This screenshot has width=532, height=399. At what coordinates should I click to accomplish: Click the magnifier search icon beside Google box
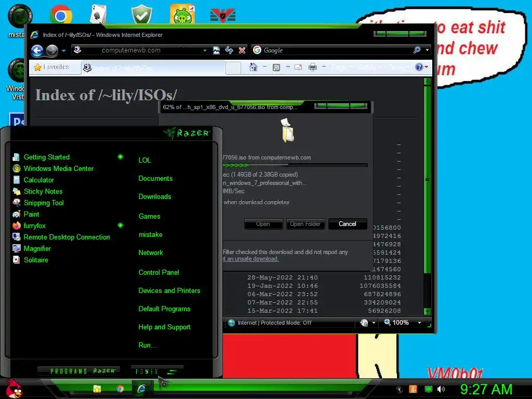pyautogui.click(x=417, y=50)
